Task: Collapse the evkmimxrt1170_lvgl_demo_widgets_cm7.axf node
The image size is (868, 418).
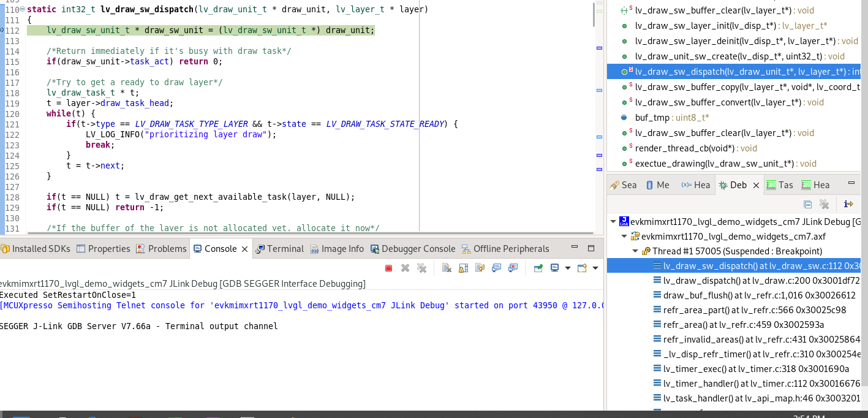Action: pos(624,236)
